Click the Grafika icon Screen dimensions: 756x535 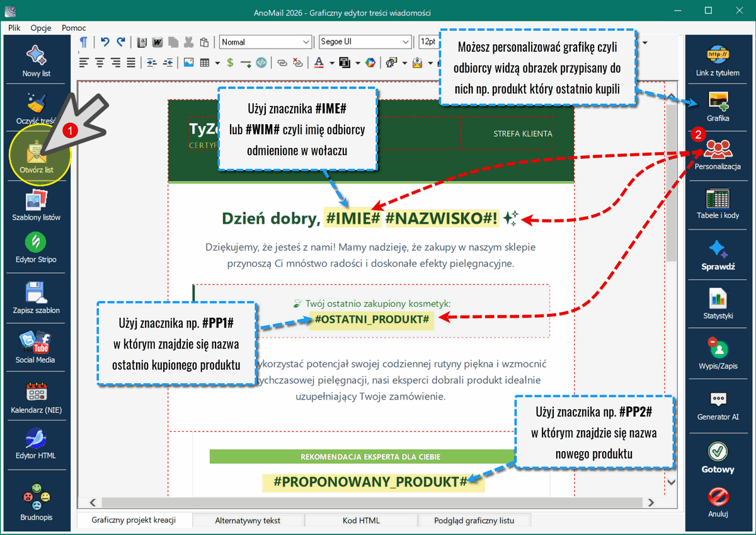pos(718,106)
